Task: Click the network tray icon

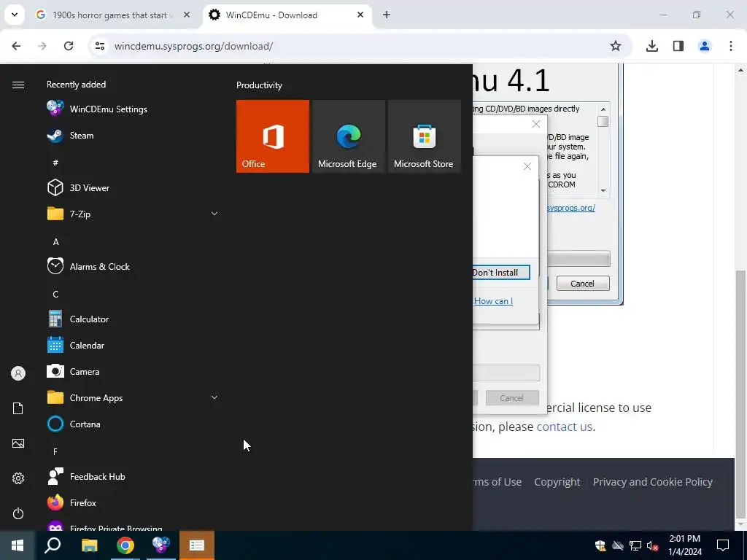Action: (635, 545)
